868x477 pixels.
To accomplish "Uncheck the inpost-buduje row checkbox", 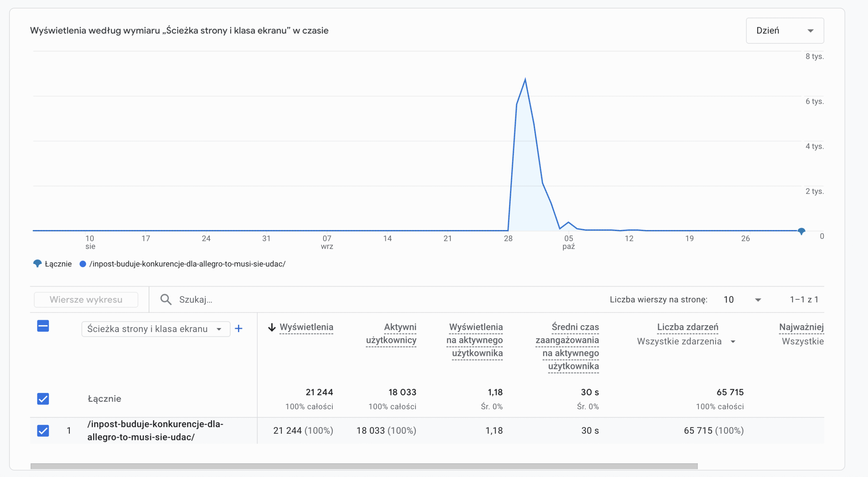I will point(43,431).
